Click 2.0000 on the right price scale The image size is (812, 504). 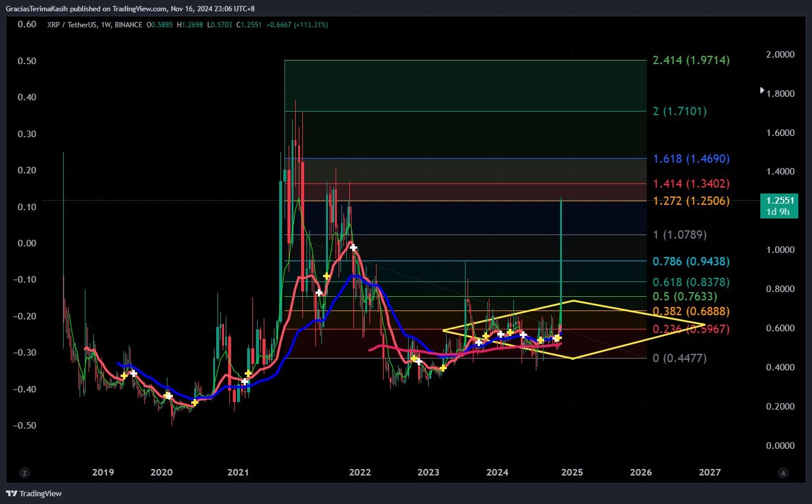[x=781, y=55]
